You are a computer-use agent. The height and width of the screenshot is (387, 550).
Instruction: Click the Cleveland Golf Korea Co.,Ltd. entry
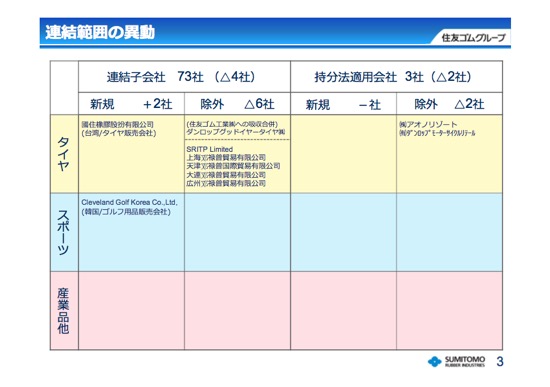point(129,202)
